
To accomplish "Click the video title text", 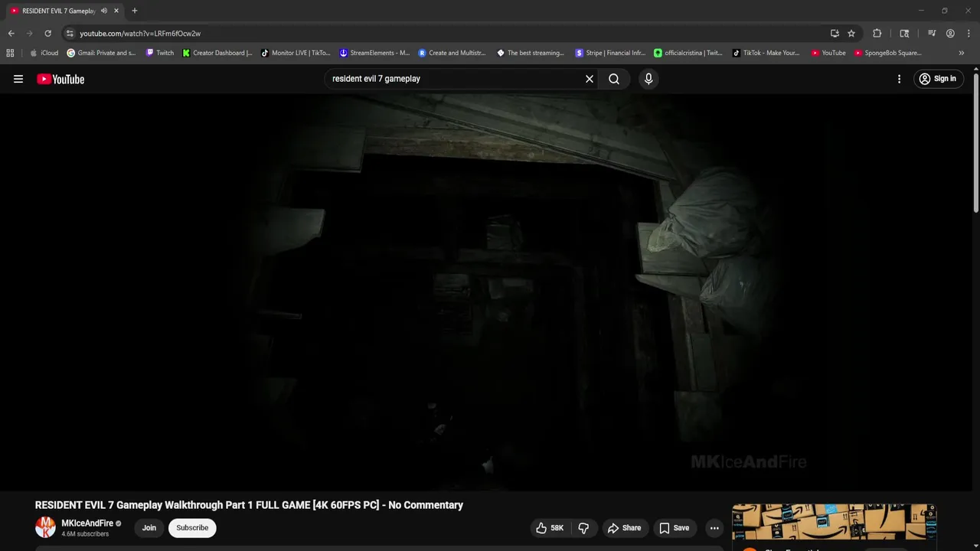I will pyautogui.click(x=249, y=505).
